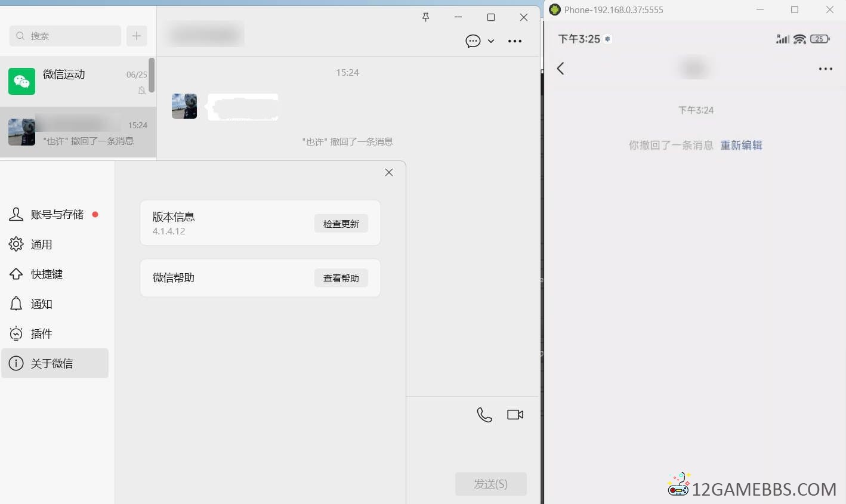The height and width of the screenshot is (504, 846).
Task: Click the 检查更新 button
Action: 341,224
